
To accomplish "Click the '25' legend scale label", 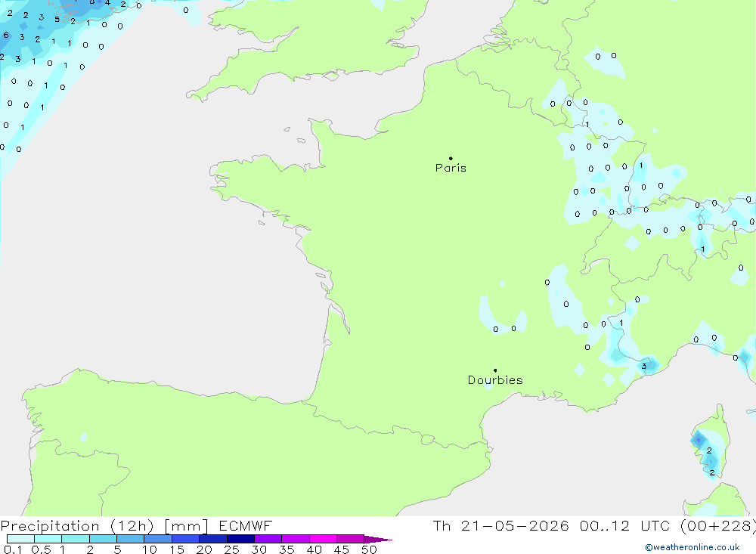I will [x=231, y=549].
